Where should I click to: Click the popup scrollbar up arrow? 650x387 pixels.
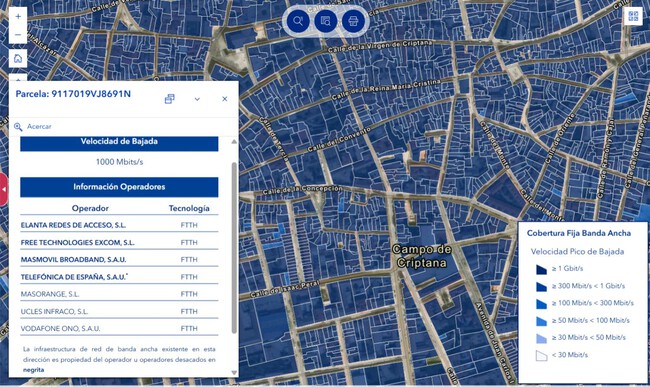click(x=234, y=142)
